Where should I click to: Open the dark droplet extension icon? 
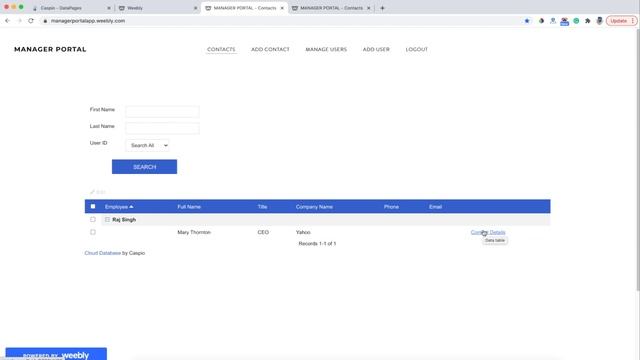pos(541,21)
